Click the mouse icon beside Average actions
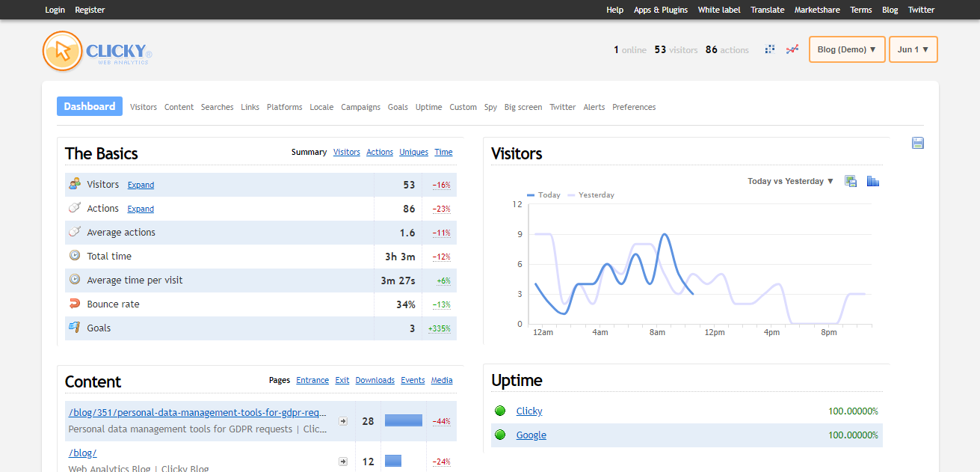This screenshot has height=472, width=980. 74,232
